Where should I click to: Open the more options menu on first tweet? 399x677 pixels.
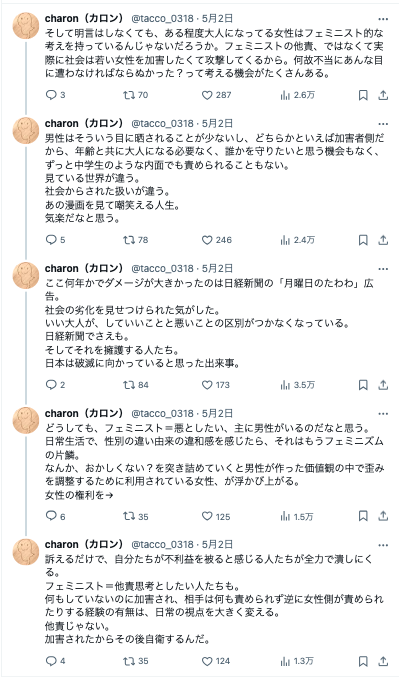[383, 19]
